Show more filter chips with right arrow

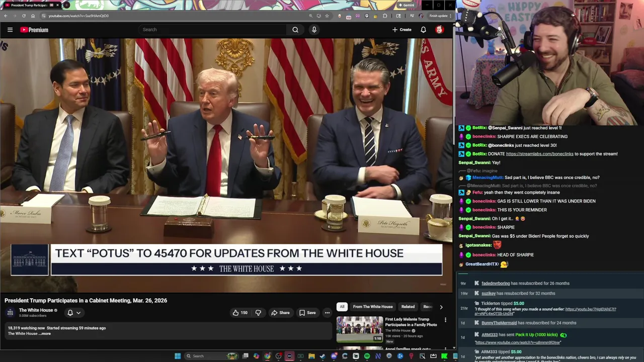pyautogui.click(x=441, y=307)
